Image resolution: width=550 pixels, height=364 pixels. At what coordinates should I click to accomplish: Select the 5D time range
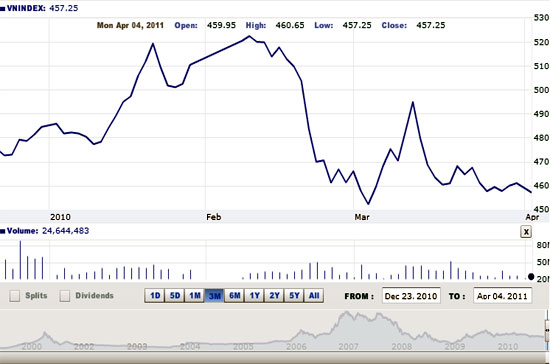175,296
